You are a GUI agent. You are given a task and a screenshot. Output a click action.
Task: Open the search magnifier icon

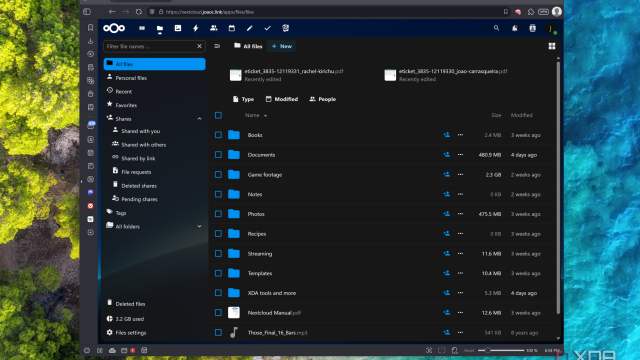[496, 28]
